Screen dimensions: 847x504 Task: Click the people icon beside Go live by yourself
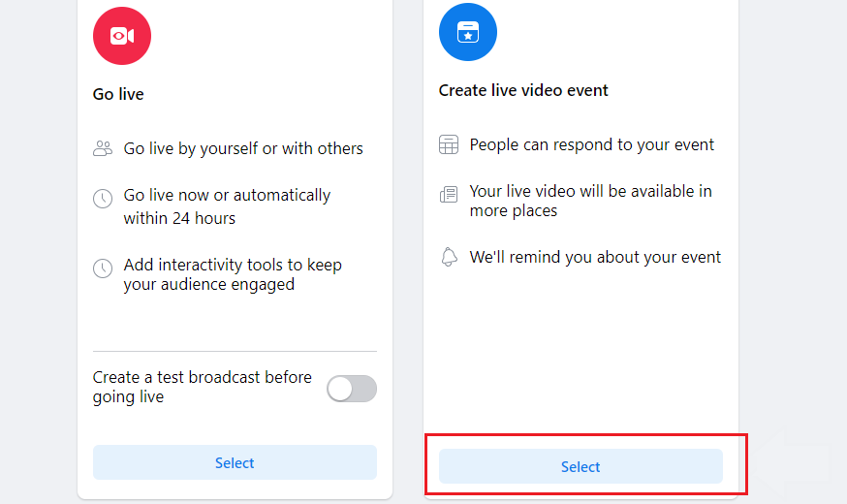coord(103,148)
